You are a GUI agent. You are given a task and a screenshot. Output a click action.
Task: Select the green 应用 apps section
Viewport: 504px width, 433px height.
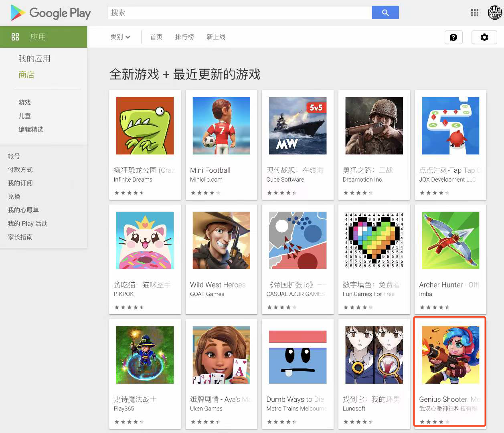43,37
